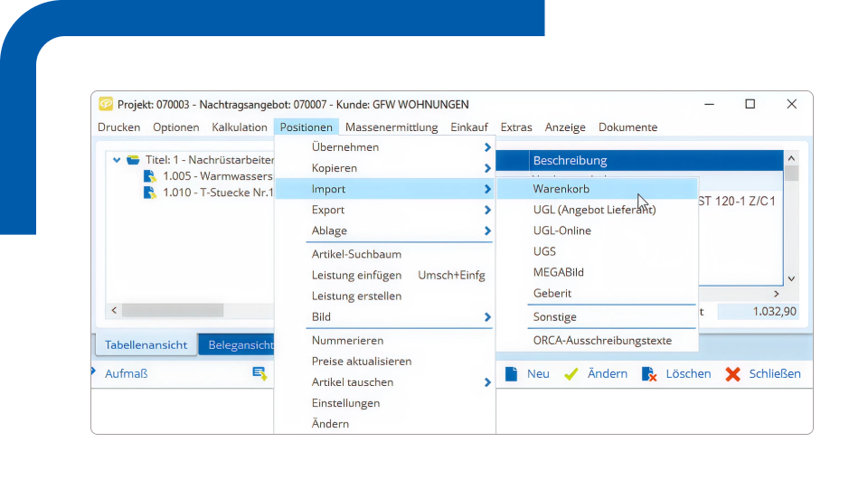
Task: Click the Löschen delete document icon
Action: click(648, 373)
